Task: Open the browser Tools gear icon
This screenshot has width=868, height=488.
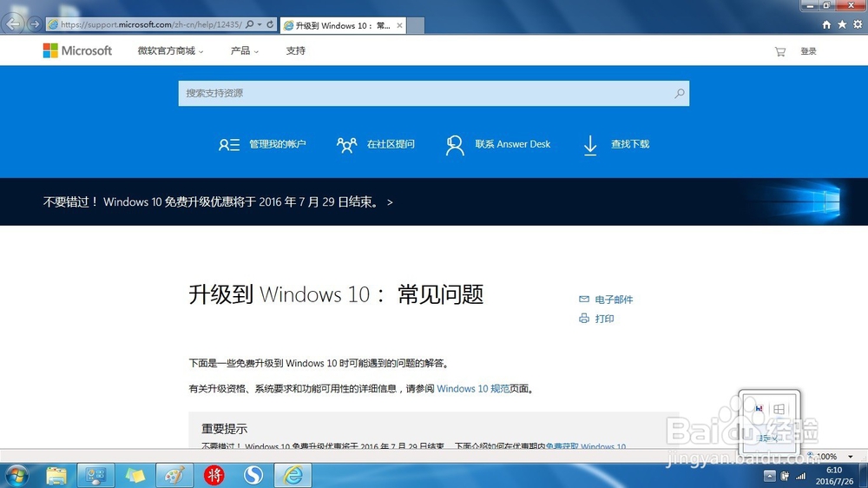Action: click(858, 24)
